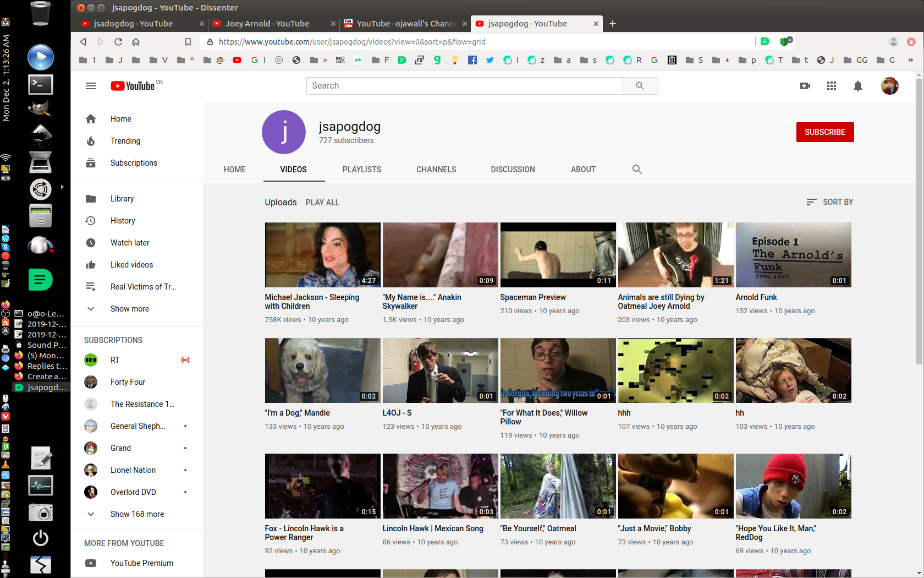Click the page vertical scrollbar

[x=920, y=220]
